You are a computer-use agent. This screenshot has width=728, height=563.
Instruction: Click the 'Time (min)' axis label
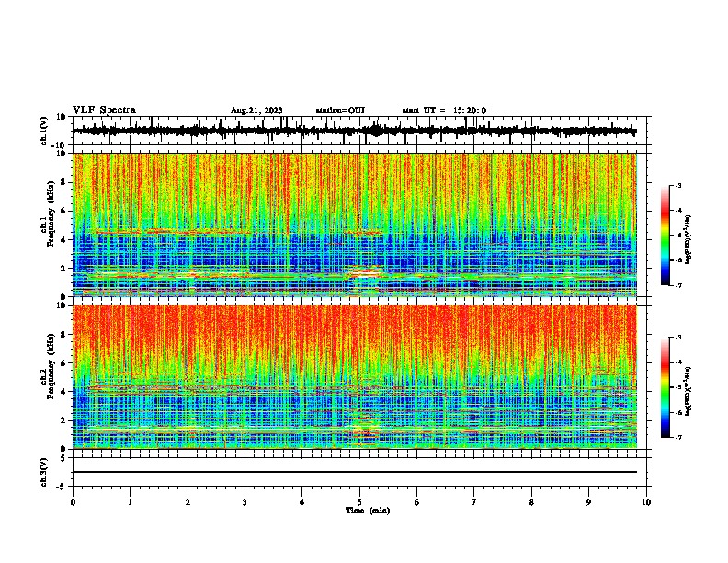click(368, 511)
